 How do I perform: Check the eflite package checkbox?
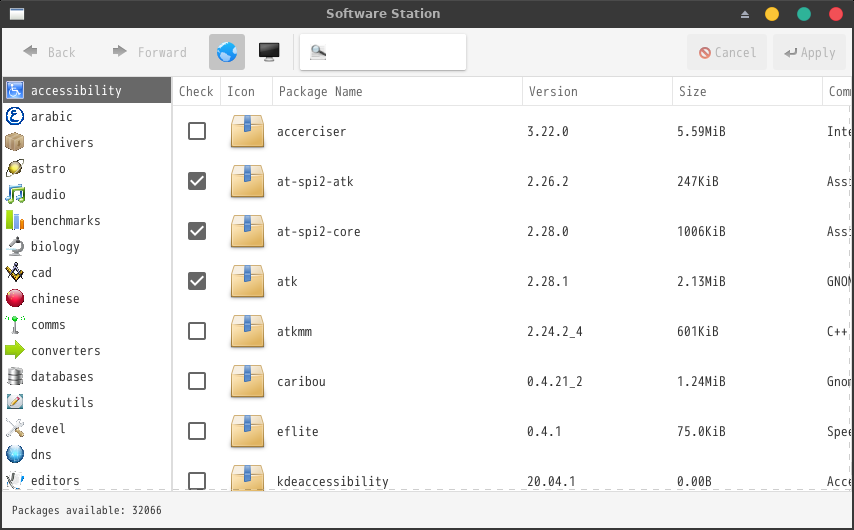(x=197, y=431)
